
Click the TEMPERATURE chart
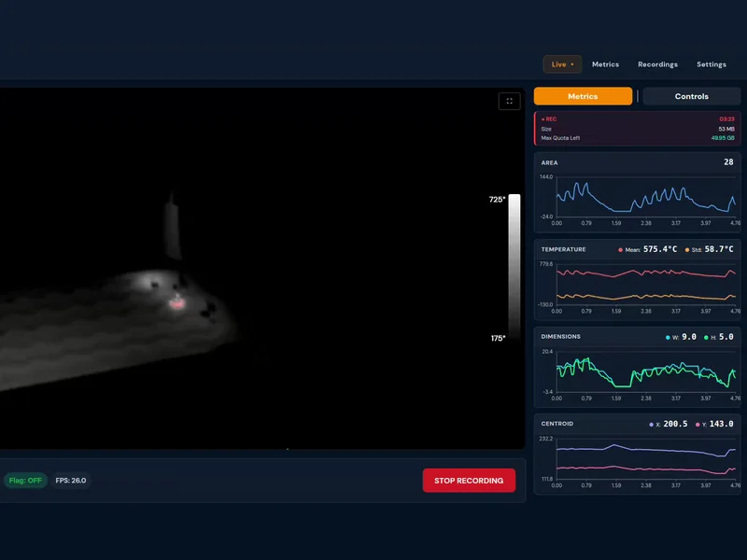tap(645, 285)
